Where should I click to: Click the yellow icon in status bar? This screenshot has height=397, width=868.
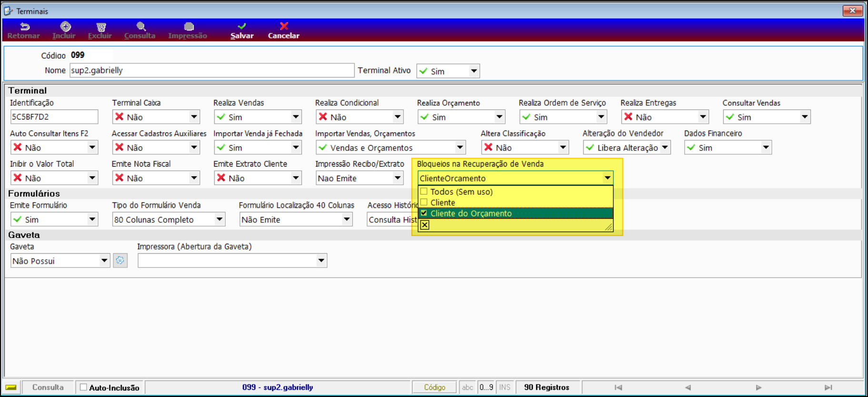click(x=11, y=387)
